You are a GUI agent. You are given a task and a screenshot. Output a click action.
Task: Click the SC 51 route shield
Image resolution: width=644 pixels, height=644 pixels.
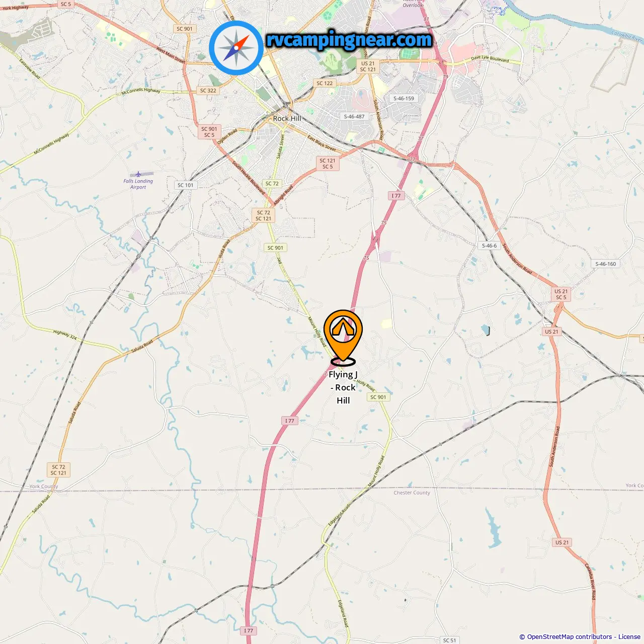pos(449,640)
